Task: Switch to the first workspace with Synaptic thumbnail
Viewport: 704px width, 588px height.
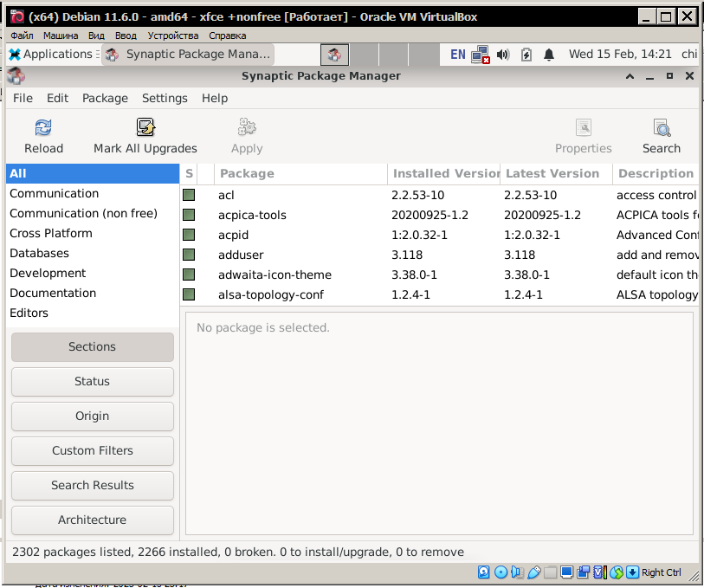Action: [x=334, y=55]
